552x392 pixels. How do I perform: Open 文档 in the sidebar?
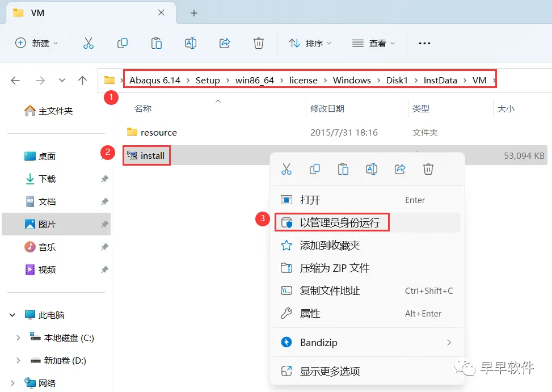(x=40, y=201)
